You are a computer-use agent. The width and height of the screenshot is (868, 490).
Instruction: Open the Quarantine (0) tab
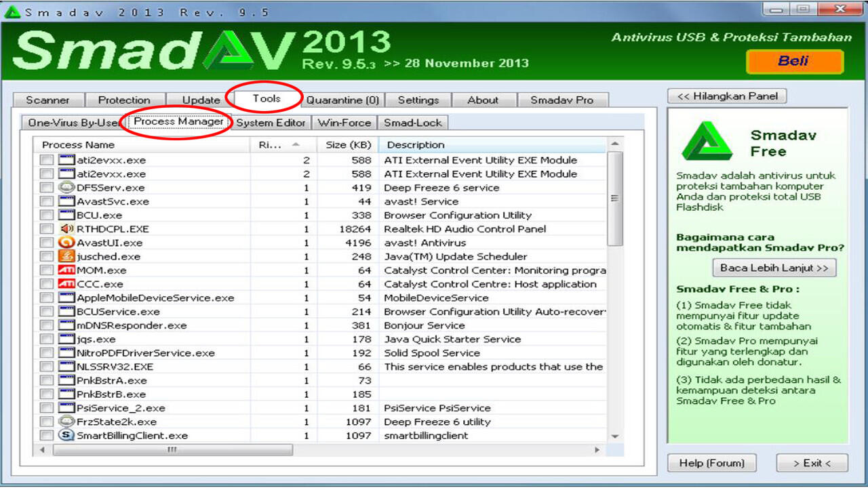point(342,100)
